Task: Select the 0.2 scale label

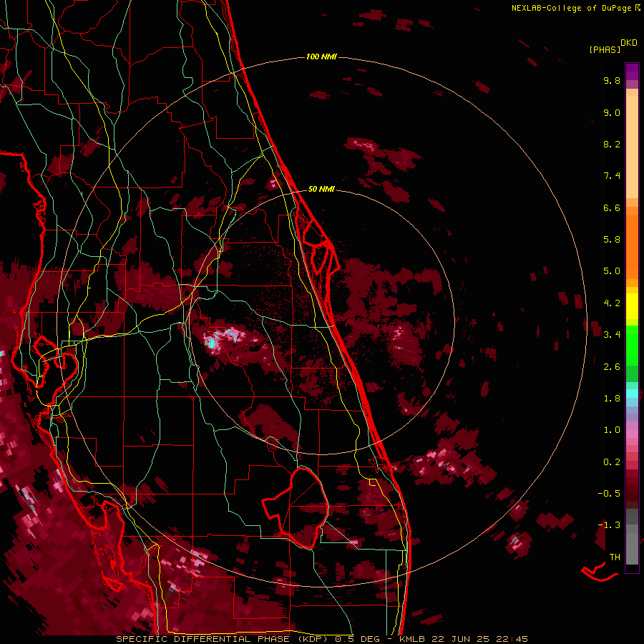Action: pos(612,462)
